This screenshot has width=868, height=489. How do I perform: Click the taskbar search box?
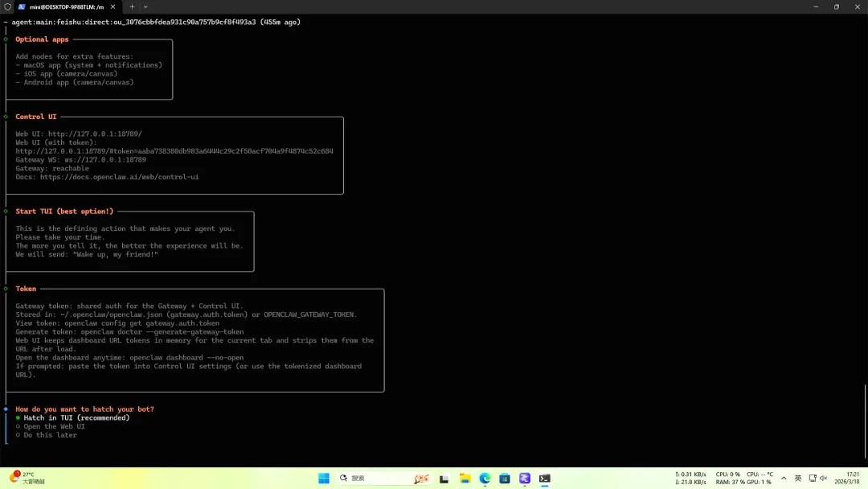point(384,479)
